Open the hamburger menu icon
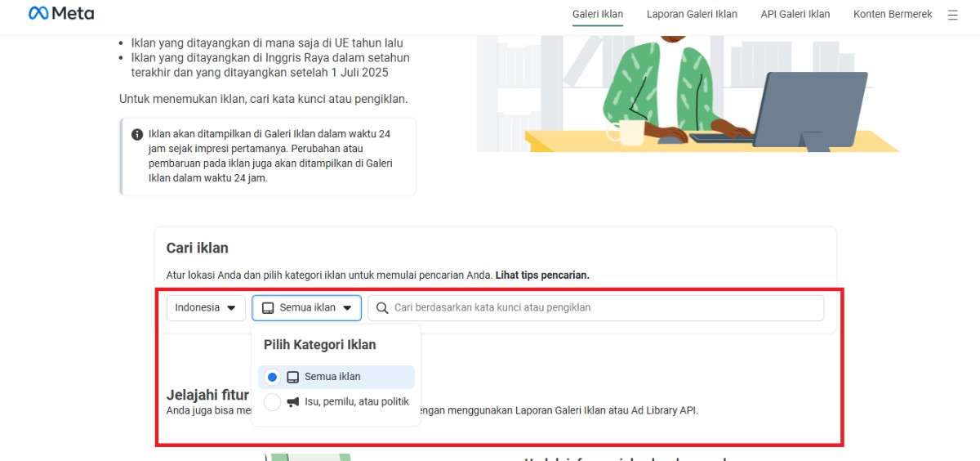The width and height of the screenshot is (980, 461). tap(952, 15)
